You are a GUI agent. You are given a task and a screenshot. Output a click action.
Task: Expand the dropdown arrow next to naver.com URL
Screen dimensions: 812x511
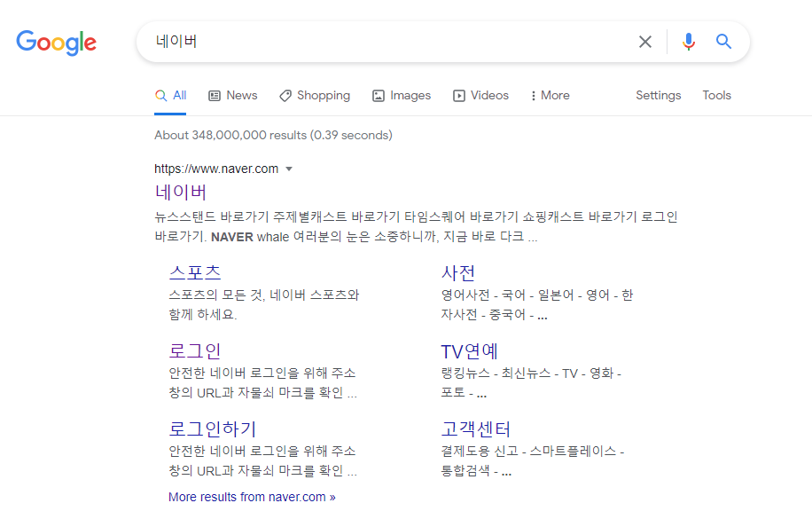[x=290, y=169]
